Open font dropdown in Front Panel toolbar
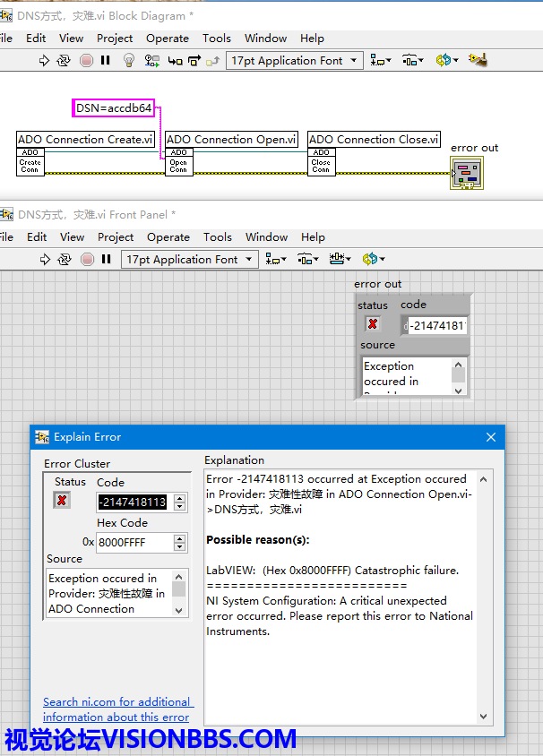 tap(190, 260)
